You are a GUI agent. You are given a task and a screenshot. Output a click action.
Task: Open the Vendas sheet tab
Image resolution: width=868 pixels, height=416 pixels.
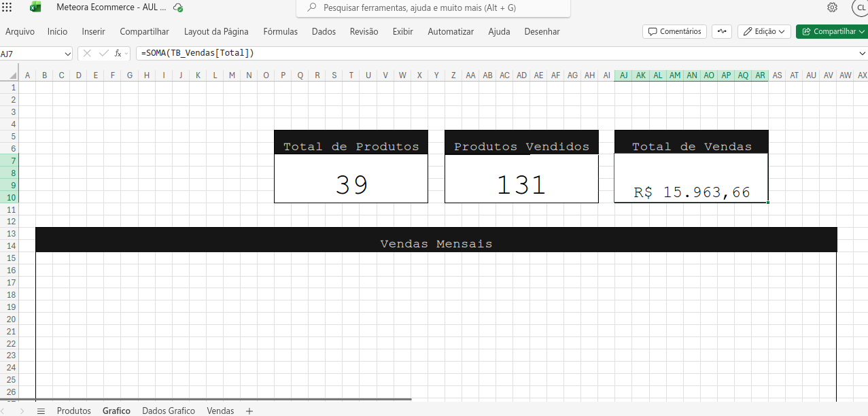coord(220,411)
